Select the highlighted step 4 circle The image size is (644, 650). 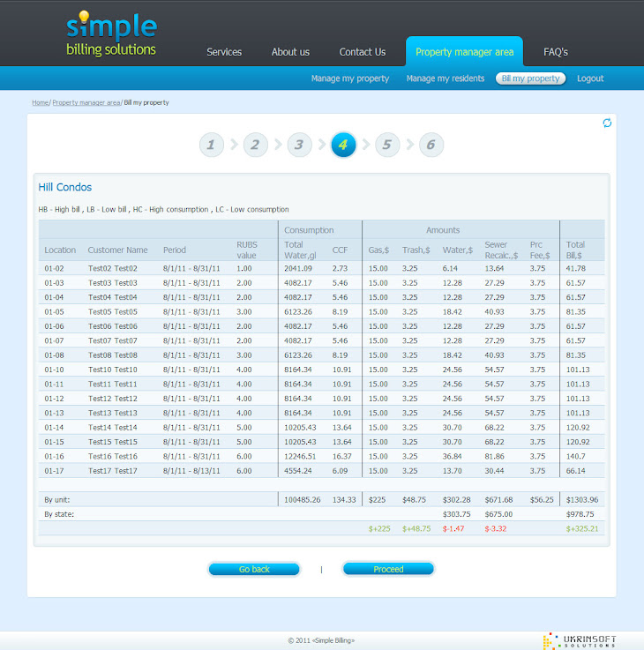(x=343, y=145)
